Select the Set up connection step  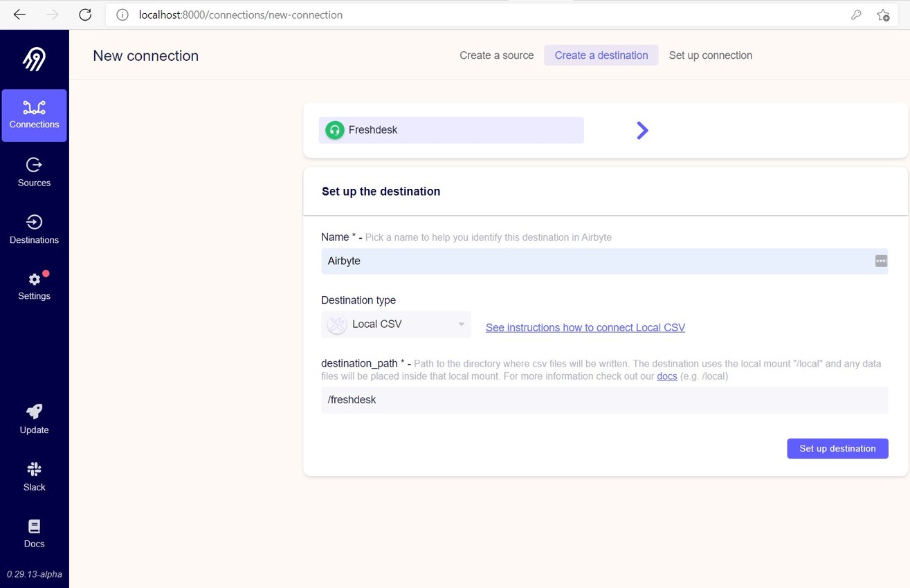point(710,55)
